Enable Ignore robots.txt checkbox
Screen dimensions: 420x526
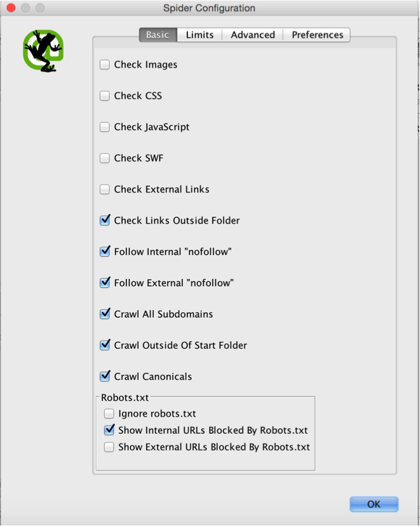point(109,414)
